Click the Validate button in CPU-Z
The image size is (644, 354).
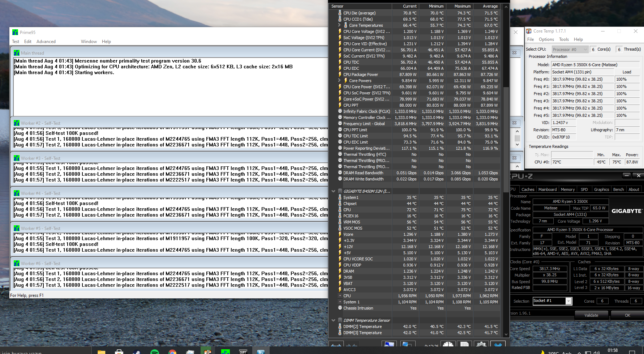[591, 315]
